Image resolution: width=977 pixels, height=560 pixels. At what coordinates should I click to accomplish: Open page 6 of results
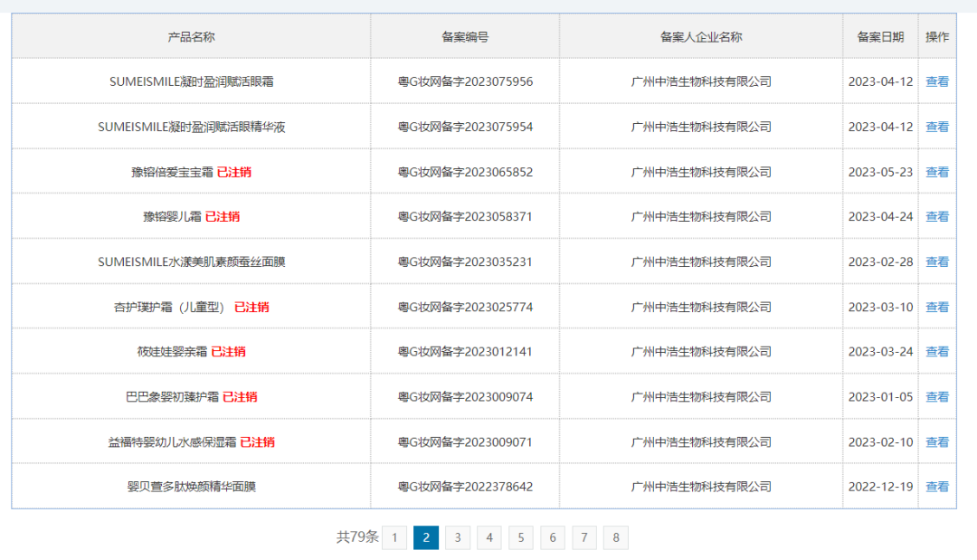pyautogui.click(x=553, y=537)
